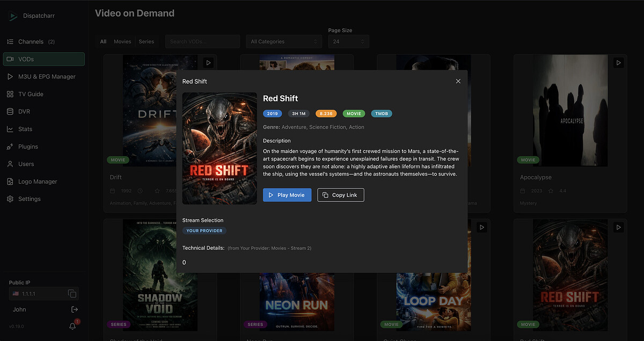This screenshot has width=644, height=341.
Task: Open the Shadow of the Void poster
Action: [160, 275]
